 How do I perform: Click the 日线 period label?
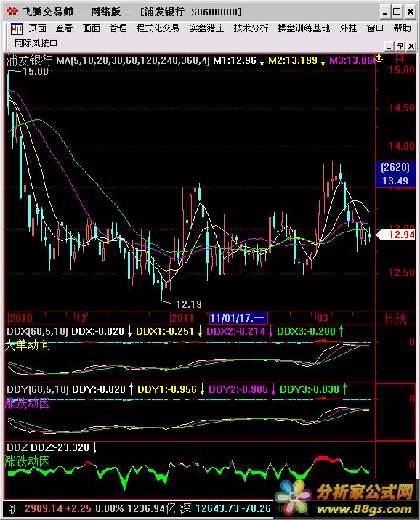tap(395, 319)
